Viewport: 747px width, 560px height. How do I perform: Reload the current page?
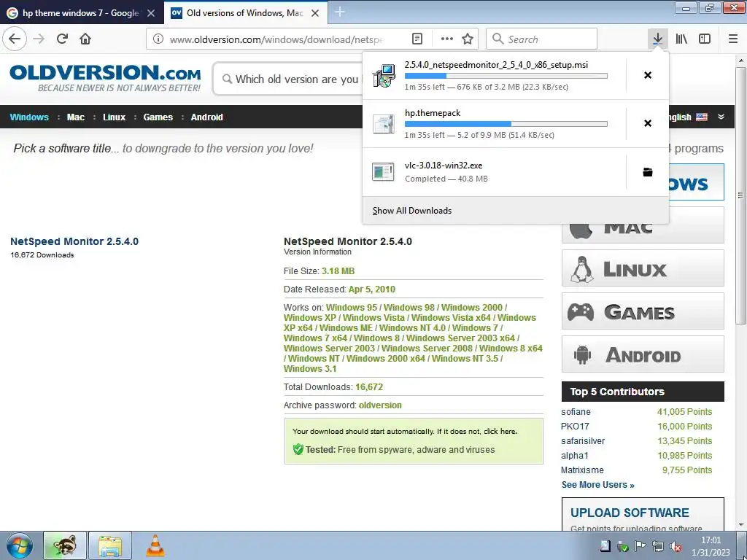[x=62, y=39]
